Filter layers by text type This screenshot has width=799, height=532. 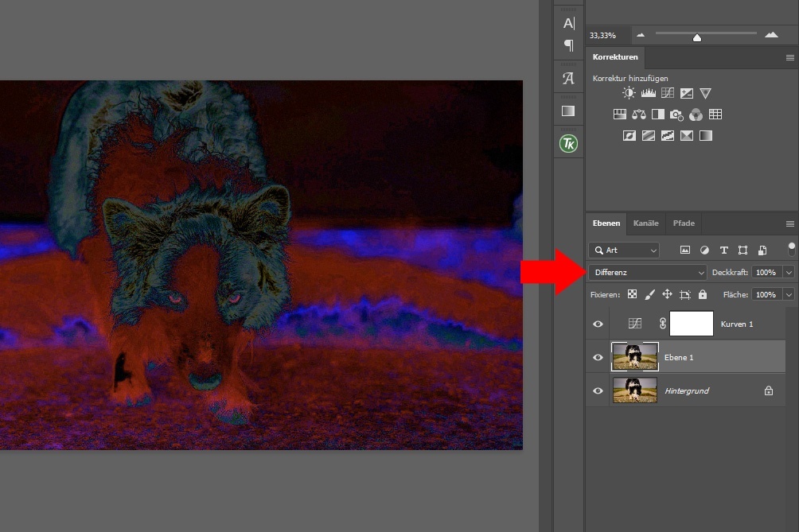click(x=723, y=250)
